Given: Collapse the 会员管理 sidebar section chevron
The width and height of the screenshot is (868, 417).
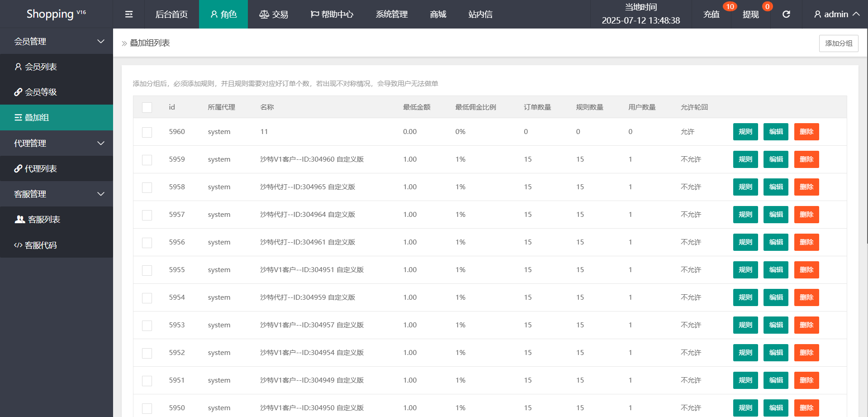Looking at the screenshot, I should click(101, 41).
